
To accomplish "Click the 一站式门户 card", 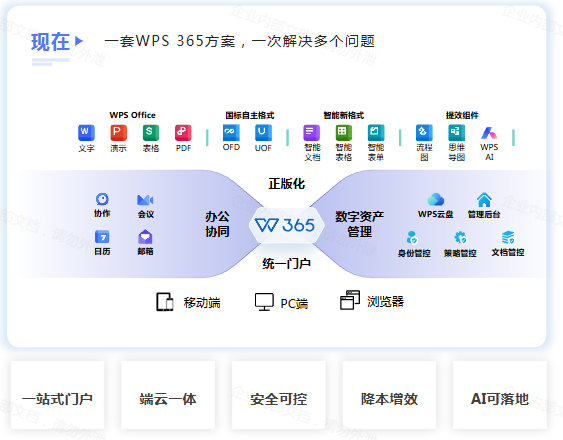I will 57,395.
